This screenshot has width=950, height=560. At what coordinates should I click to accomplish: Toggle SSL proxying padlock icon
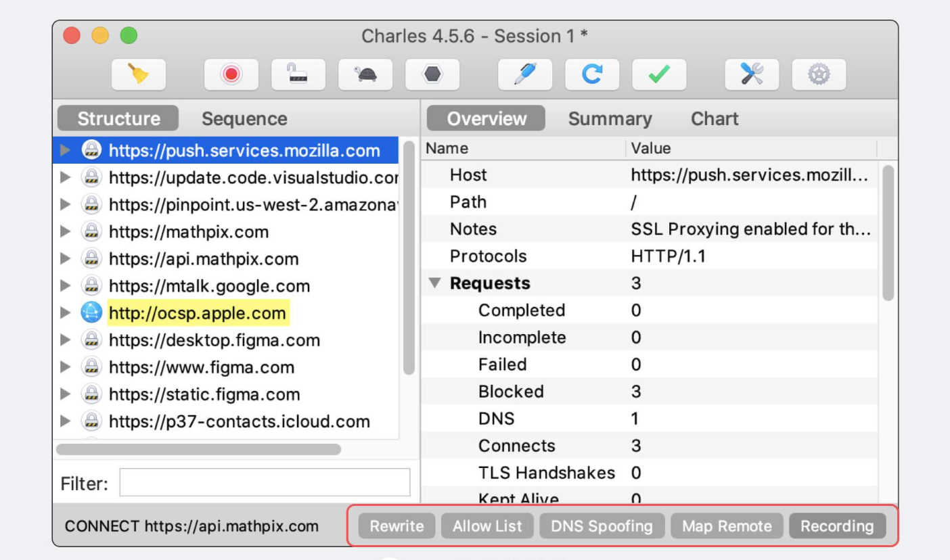[298, 74]
